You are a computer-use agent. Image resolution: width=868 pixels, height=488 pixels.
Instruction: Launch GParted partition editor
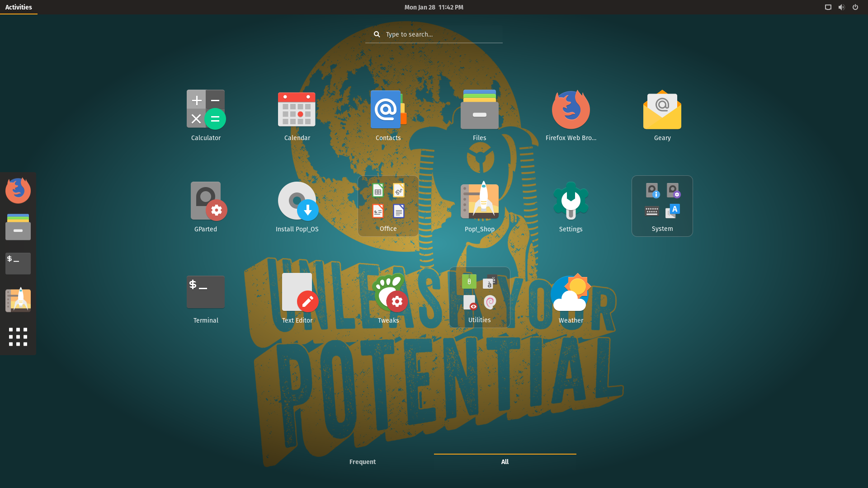(206, 201)
